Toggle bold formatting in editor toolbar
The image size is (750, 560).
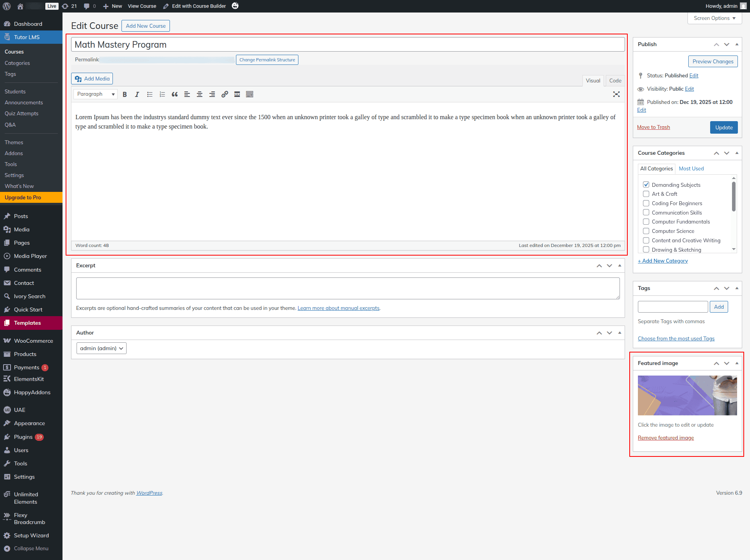[125, 94]
